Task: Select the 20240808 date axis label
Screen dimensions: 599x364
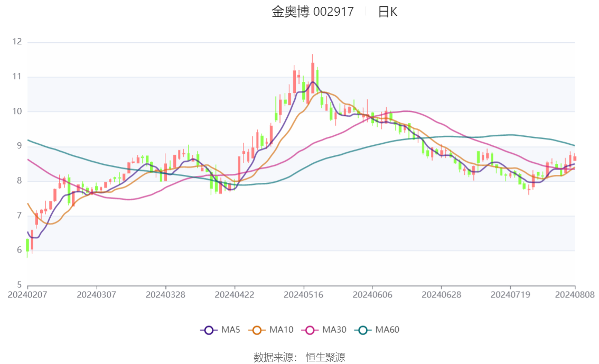Action: 575,295
